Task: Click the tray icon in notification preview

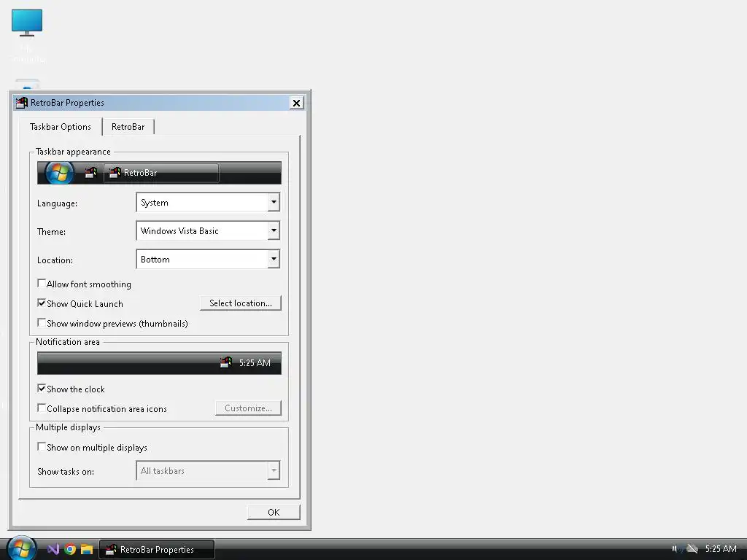Action: pyautogui.click(x=226, y=363)
